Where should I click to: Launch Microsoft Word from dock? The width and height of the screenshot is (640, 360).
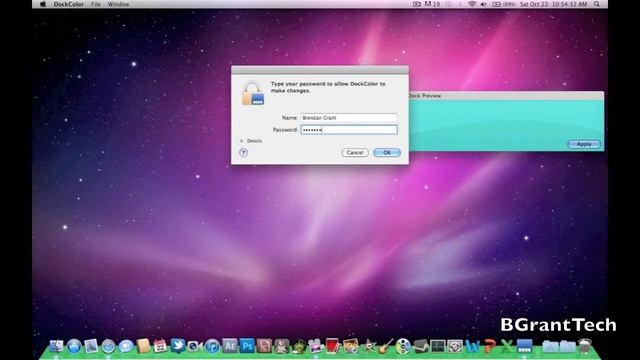pos(472,346)
